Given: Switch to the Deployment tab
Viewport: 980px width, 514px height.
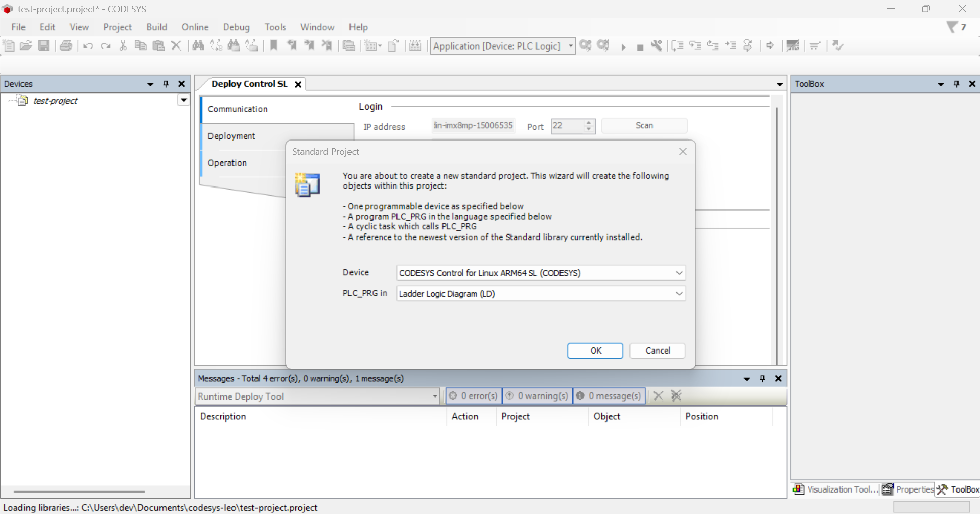Looking at the screenshot, I should 231,136.
